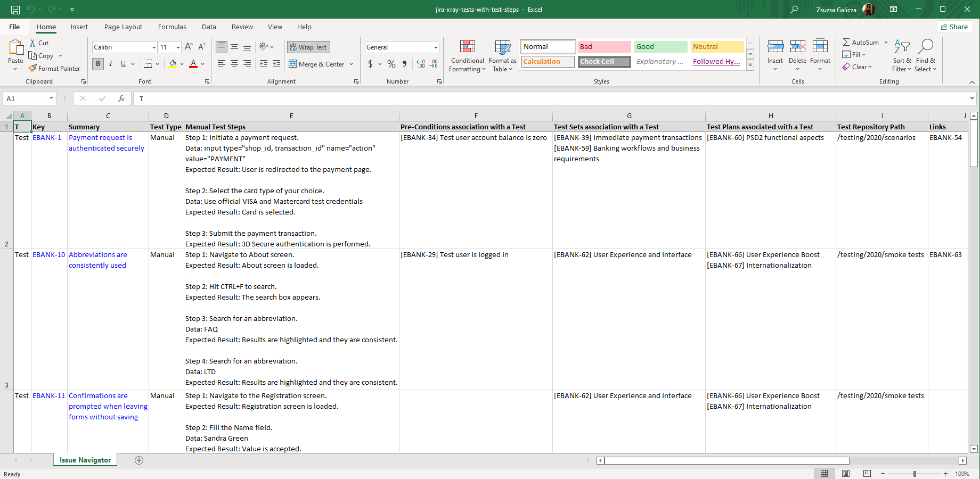Toggle Italic formatting
The width and height of the screenshot is (980, 479).
111,64
